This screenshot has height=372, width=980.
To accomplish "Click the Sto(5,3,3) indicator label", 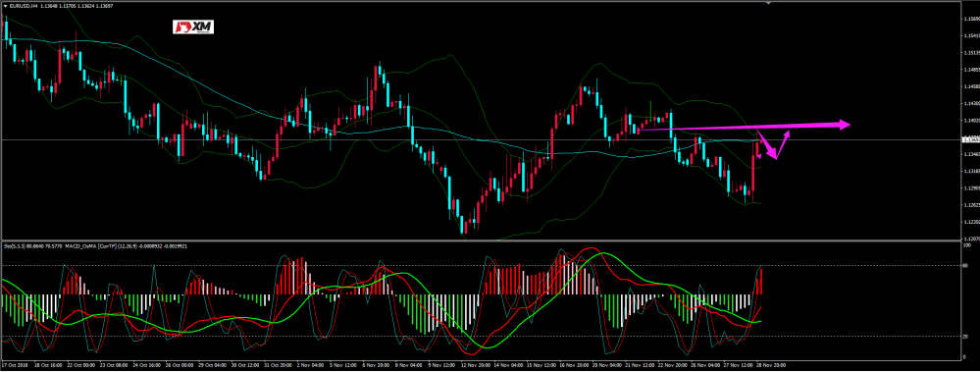I will (15, 246).
